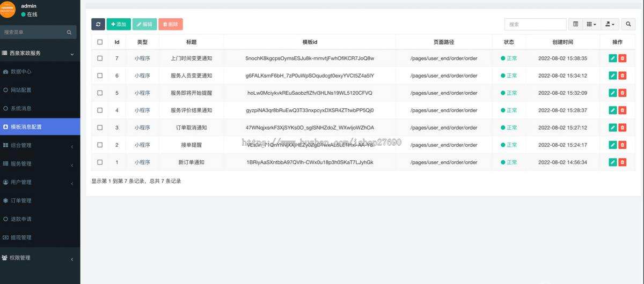Edit row 6 服务人员变更通知 pencil icon

click(613, 76)
